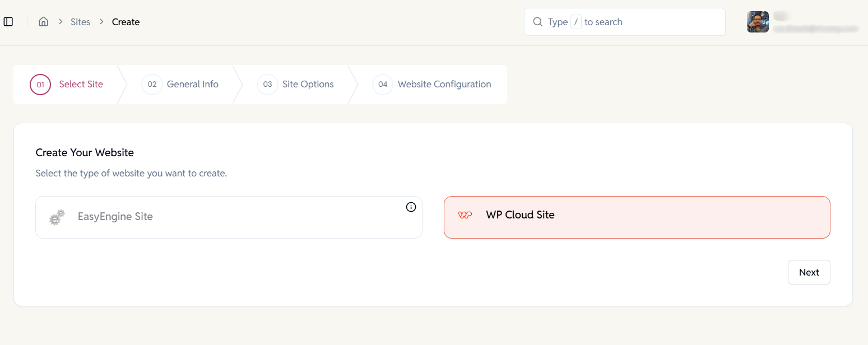The height and width of the screenshot is (345, 868).
Task: Click the home icon in the breadcrumb
Action: click(x=43, y=21)
